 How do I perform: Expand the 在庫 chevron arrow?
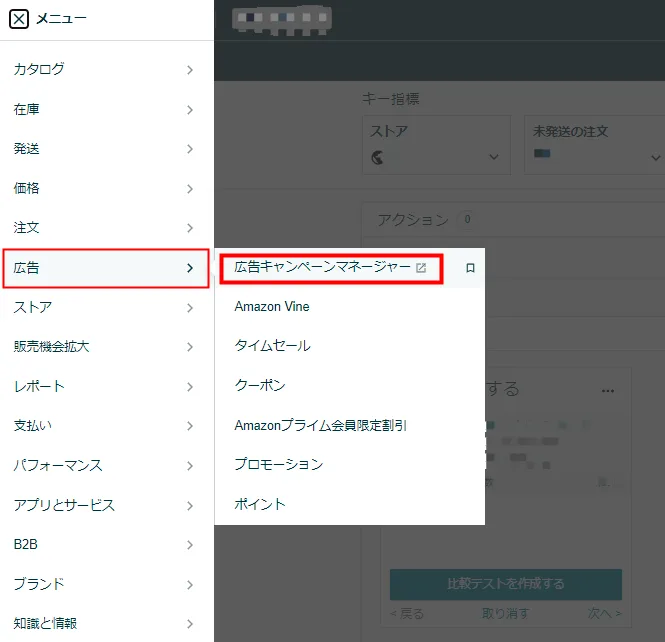[x=190, y=110]
